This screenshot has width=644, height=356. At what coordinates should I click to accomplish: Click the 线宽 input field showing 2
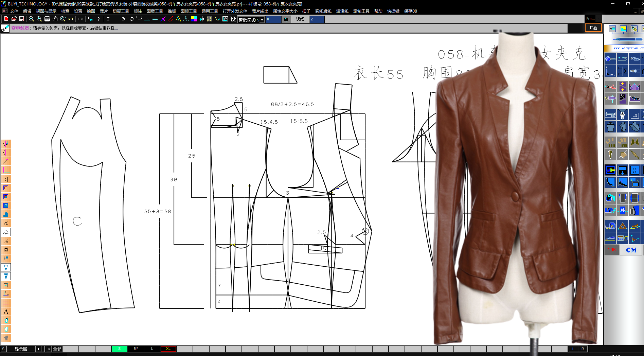(x=317, y=19)
